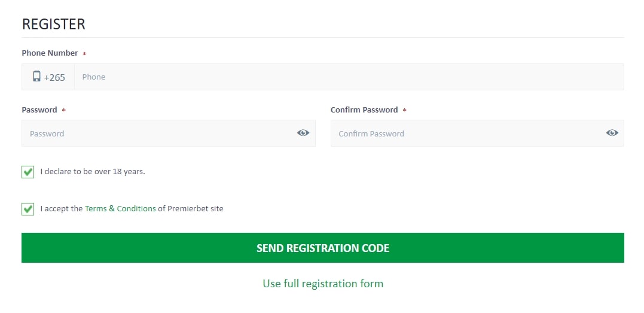Click the "of Premierbet site" text

pos(191,209)
